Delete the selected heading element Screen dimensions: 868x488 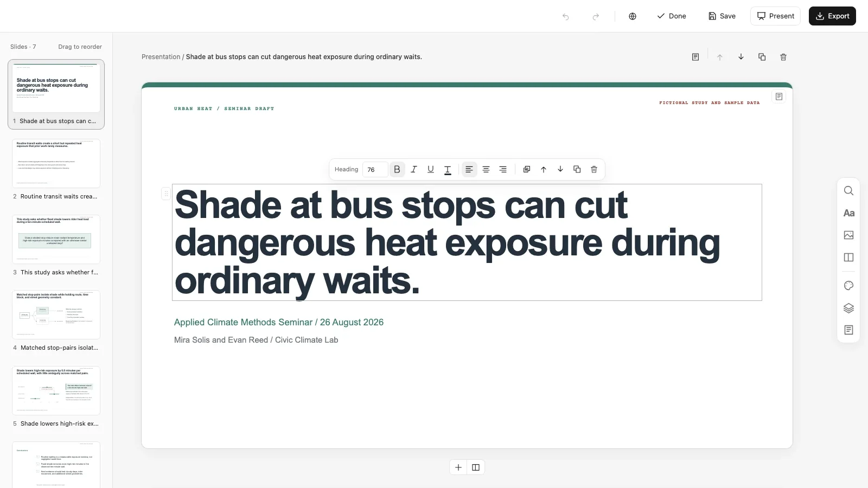click(594, 169)
